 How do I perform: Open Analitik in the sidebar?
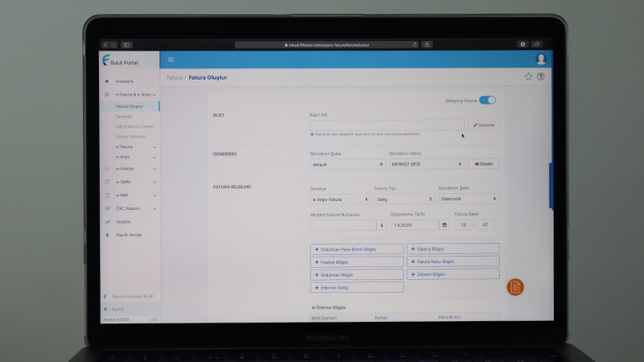click(x=123, y=222)
